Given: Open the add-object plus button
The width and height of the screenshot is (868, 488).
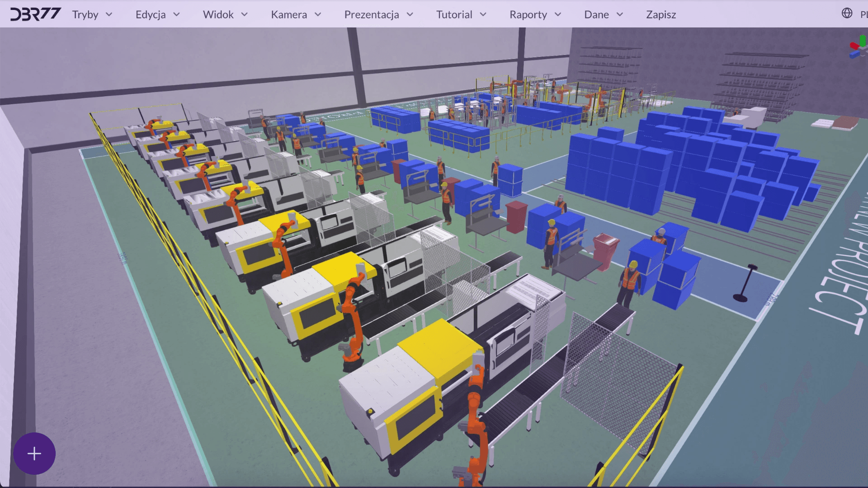Looking at the screenshot, I should [x=34, y=454].
